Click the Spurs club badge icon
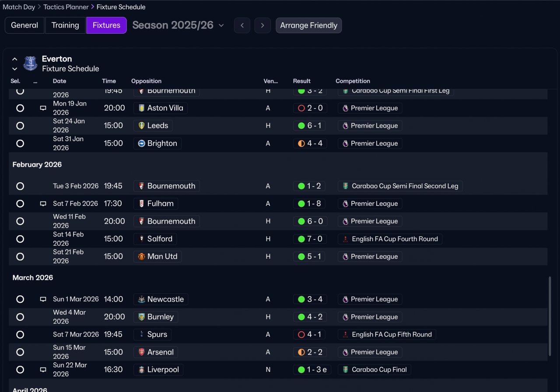Image resolution: width=560 pixels, height=392 pixels. (141, 335)
